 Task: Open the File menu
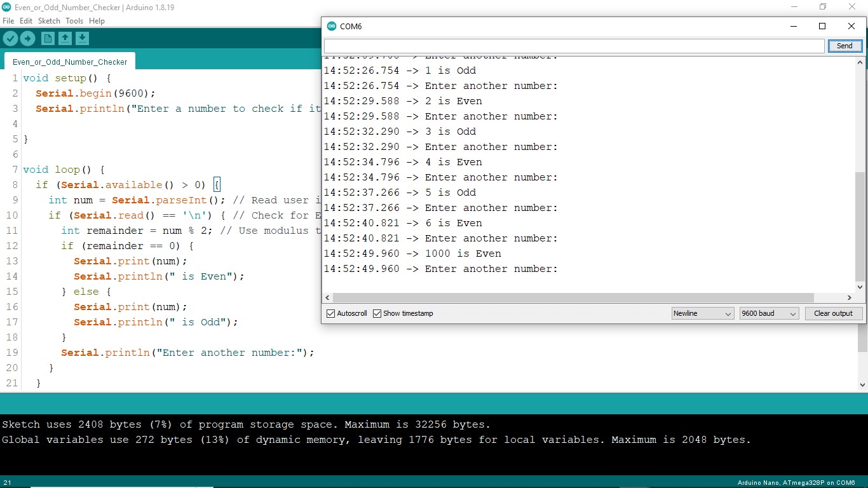[8, 21]
